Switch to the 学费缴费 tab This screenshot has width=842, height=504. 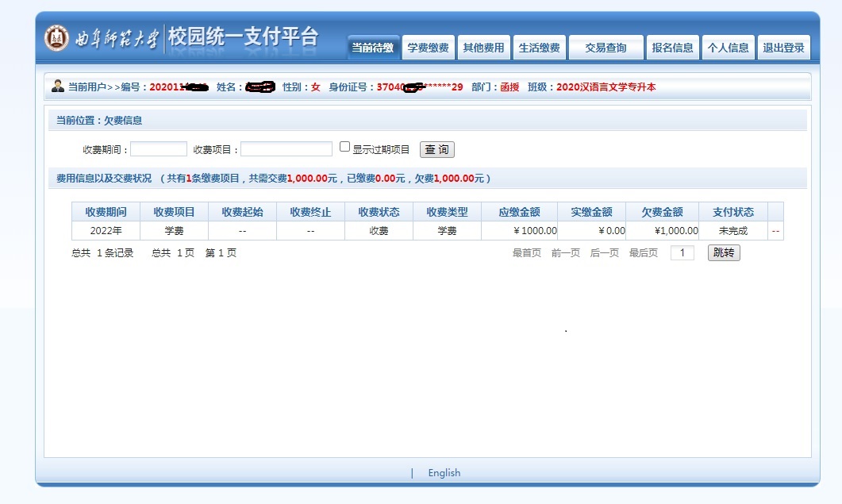[428, 48]
